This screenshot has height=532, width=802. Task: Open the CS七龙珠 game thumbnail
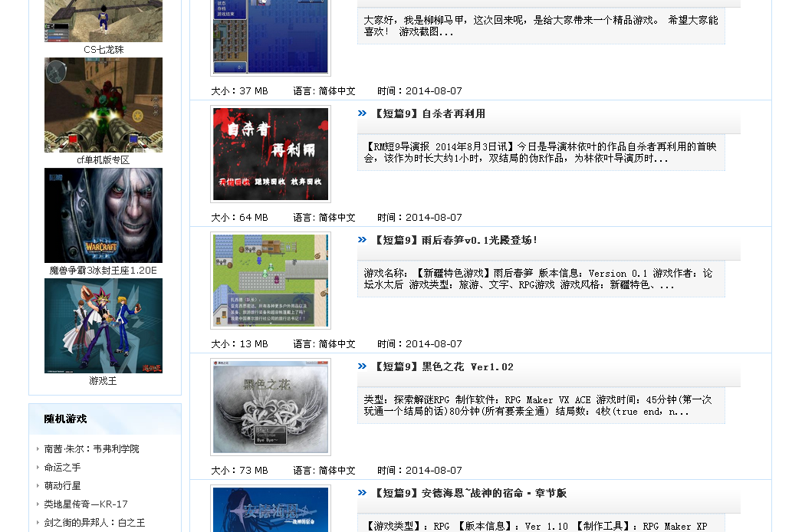point(104,21)
